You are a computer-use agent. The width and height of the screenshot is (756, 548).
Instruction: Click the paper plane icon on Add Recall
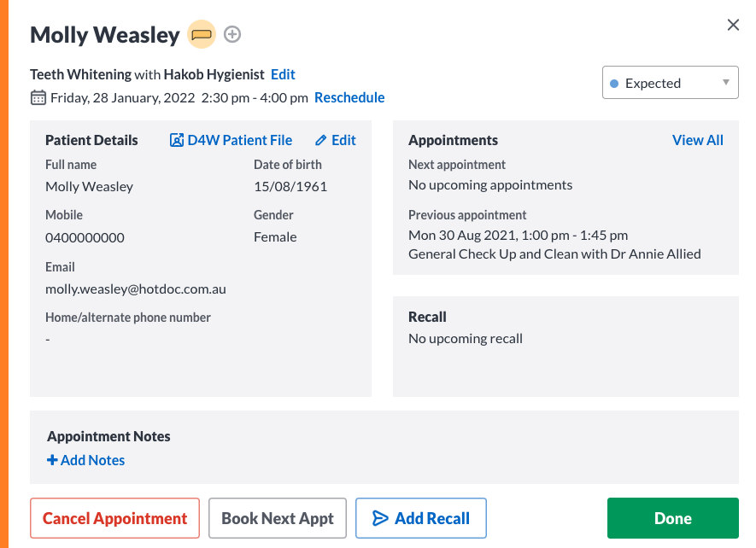[380, 518]
